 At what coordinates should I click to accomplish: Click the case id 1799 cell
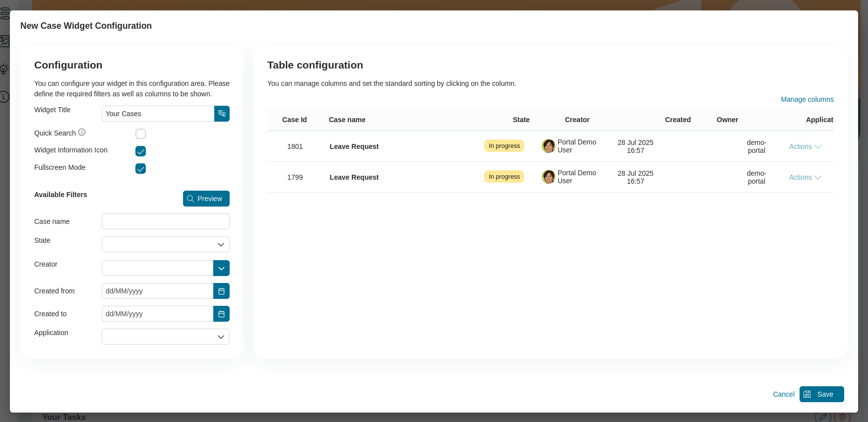295,177
